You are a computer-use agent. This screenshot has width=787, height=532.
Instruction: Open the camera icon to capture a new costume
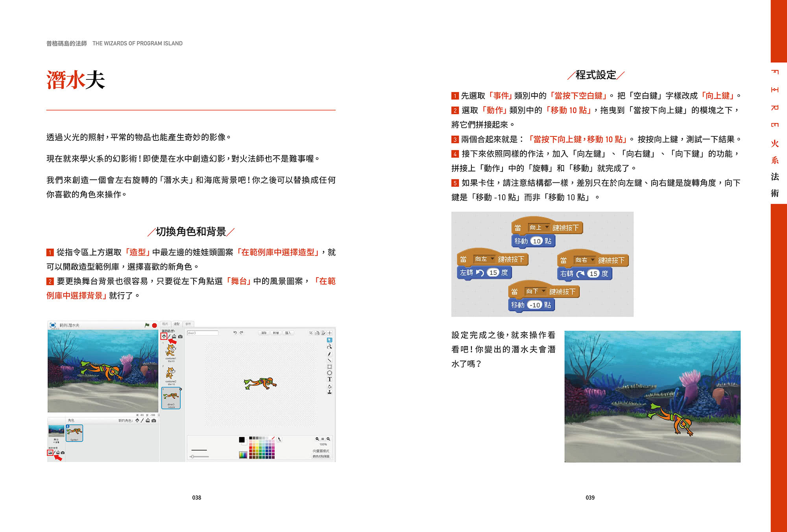[x=180, y=337]
